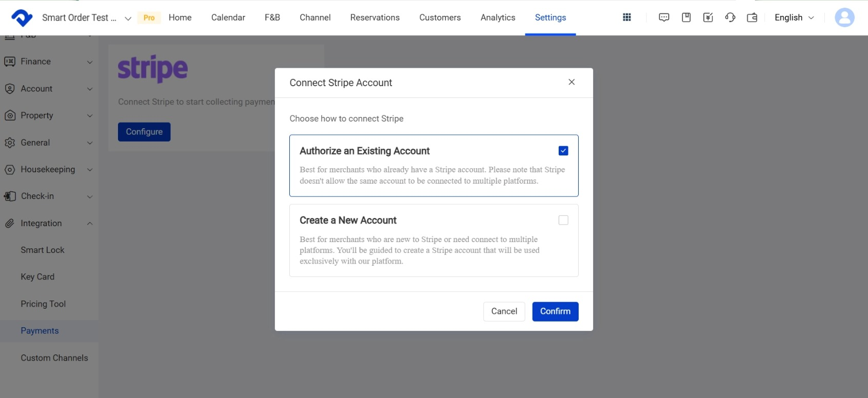868x398 pixels.
Task: Click the Confirm button
Action: tap(555, 311)
